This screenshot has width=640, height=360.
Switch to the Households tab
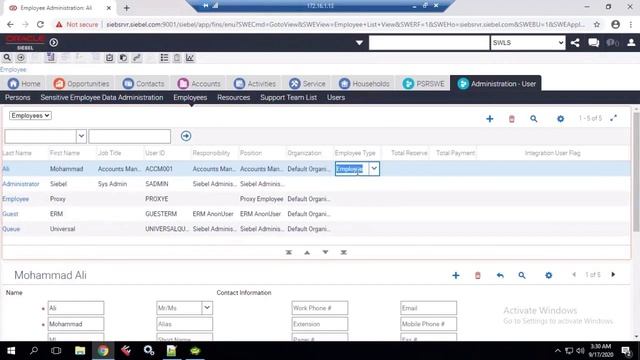tap(364, 84)
